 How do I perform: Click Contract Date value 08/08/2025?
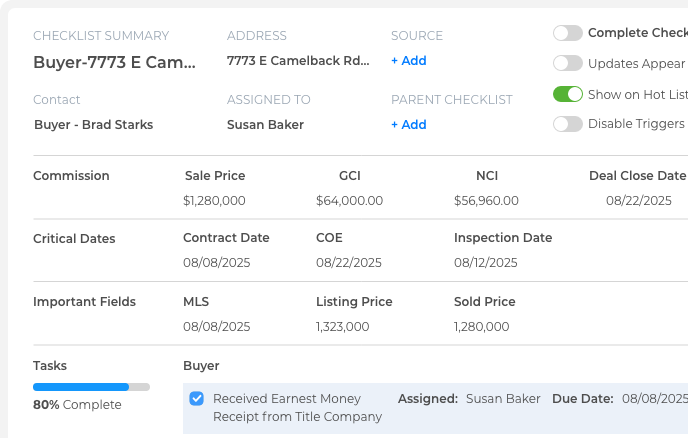(216, 263)
